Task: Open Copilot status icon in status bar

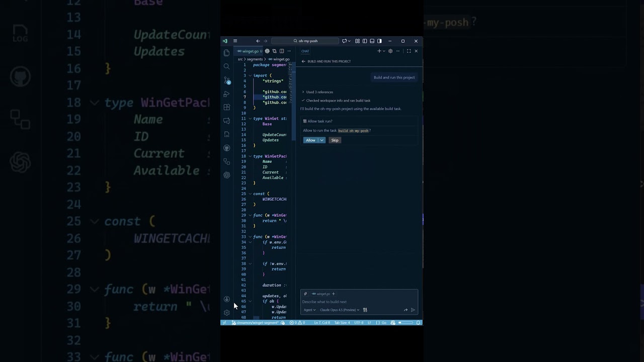Action: click(x=393, y=323)
